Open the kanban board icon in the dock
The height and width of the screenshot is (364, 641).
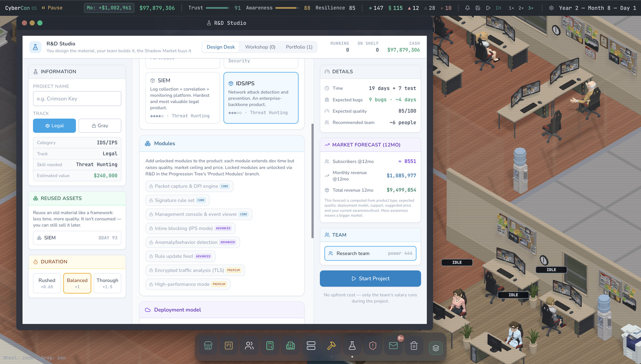click(x=229, y=346)
